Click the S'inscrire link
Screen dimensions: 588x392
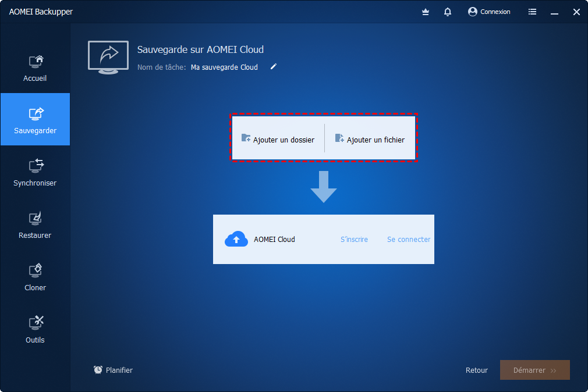354,239
